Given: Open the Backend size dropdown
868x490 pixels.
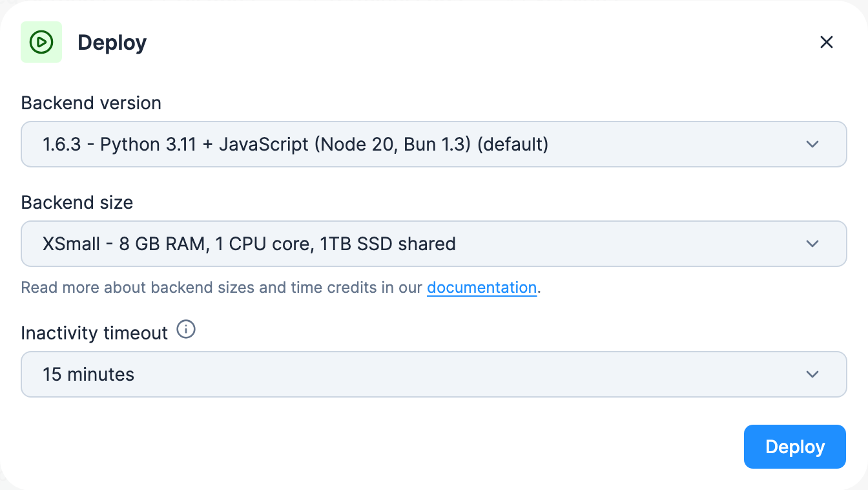Looking at the screenshot, I should [x=433, y=244].
